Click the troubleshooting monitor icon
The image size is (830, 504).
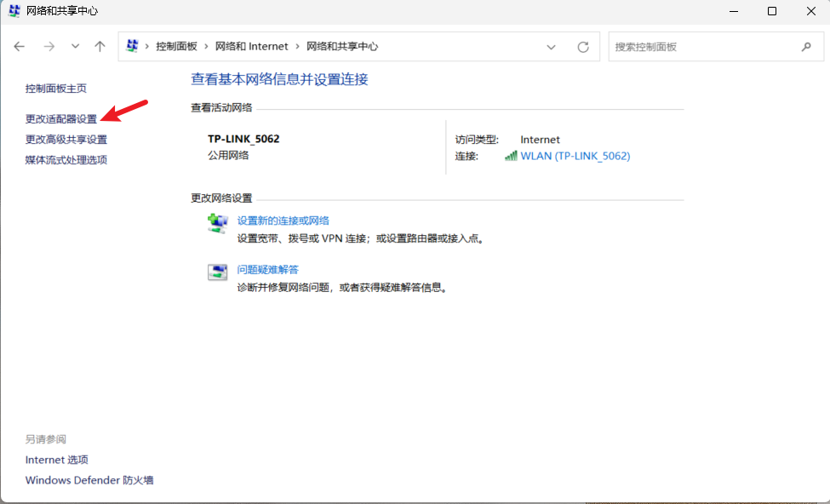pyautogui.click(x=217, y=271)
